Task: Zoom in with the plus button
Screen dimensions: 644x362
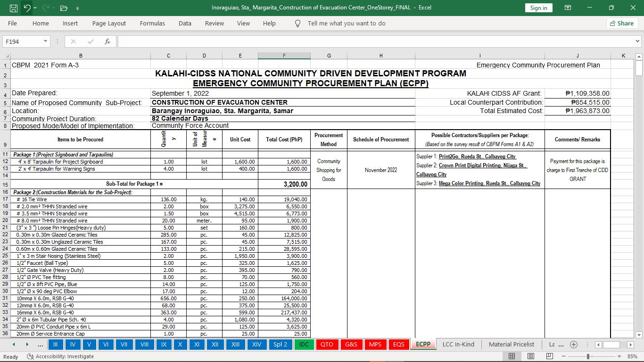Action: (x=619, y=356)
